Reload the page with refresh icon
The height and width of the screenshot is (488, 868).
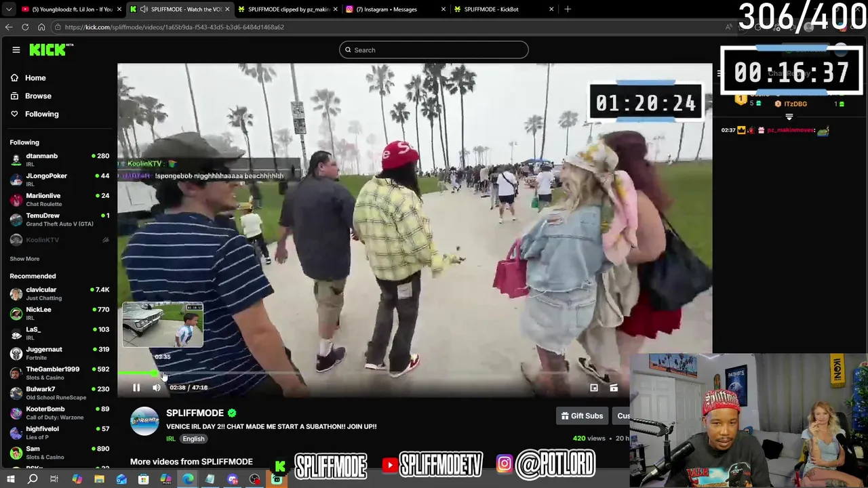tap(25, 27)
